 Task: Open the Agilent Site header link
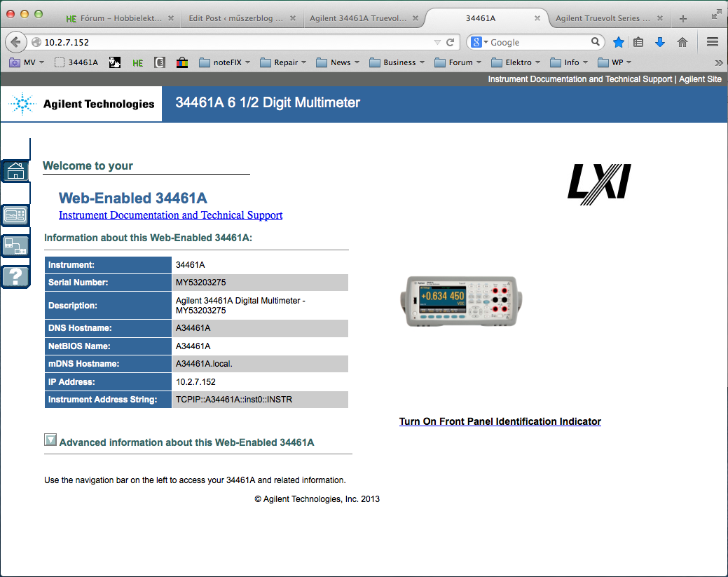pyautogui.click(x=700, y=79)
